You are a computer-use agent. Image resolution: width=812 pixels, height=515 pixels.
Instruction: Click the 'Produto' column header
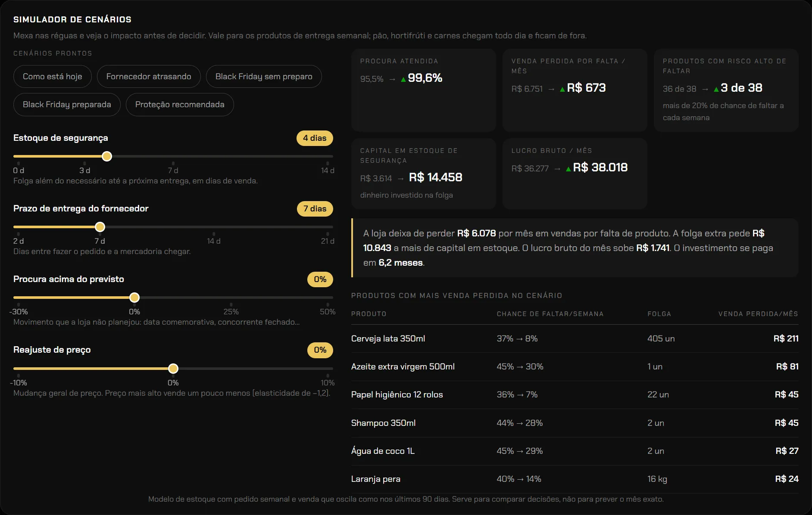point(369,314)
